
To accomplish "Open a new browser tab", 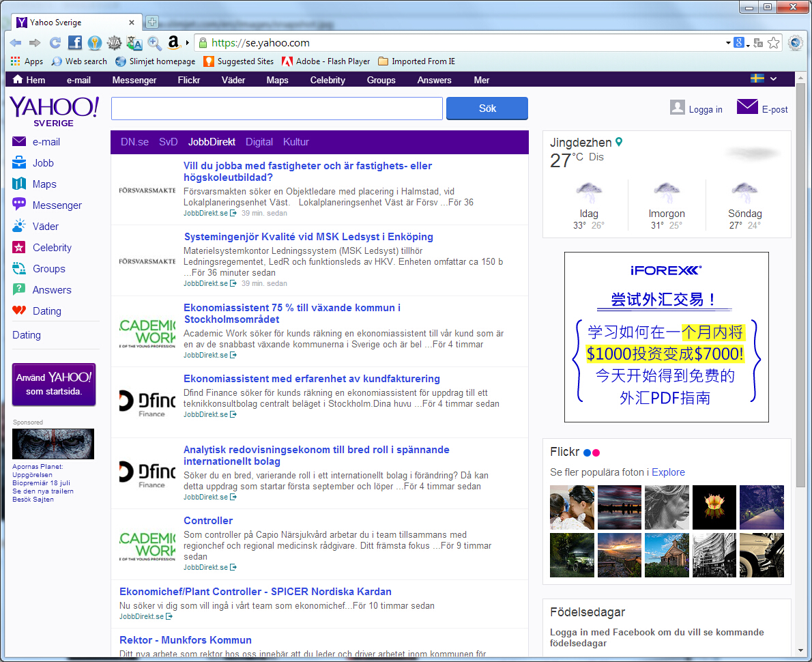I will click(x=151, y=22).
